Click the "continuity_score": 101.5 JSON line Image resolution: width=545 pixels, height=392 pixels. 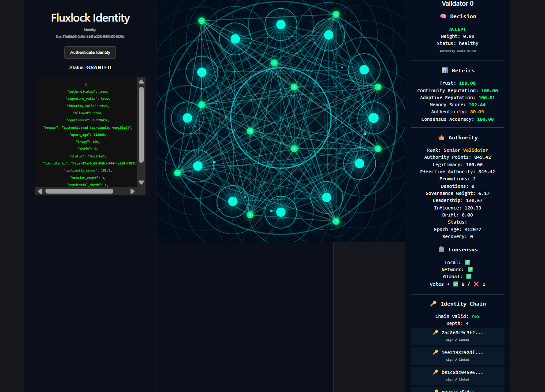88,170
